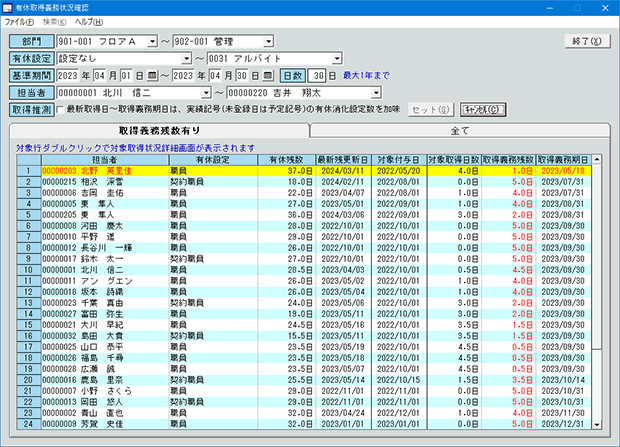Click the 2024/02/11 update date cell
Image resolution: width=620 pixels, height=447 pixels.
tap(343, 182)
